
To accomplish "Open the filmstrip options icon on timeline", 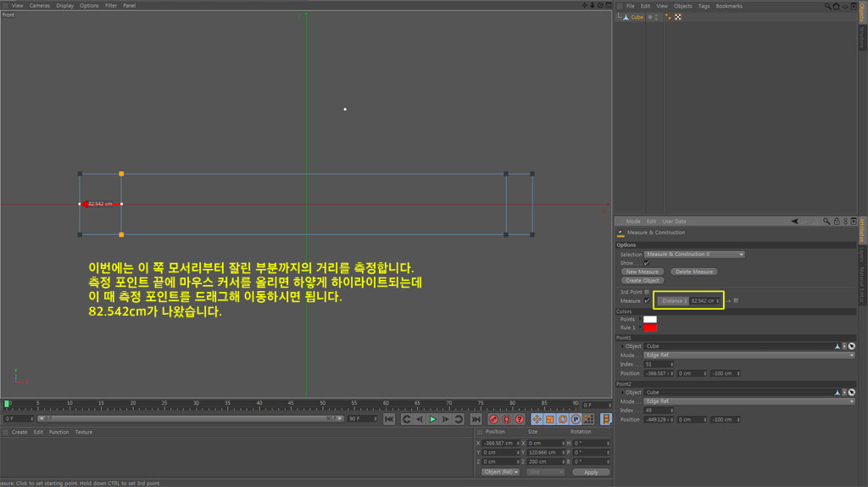I will click(606, 419).
